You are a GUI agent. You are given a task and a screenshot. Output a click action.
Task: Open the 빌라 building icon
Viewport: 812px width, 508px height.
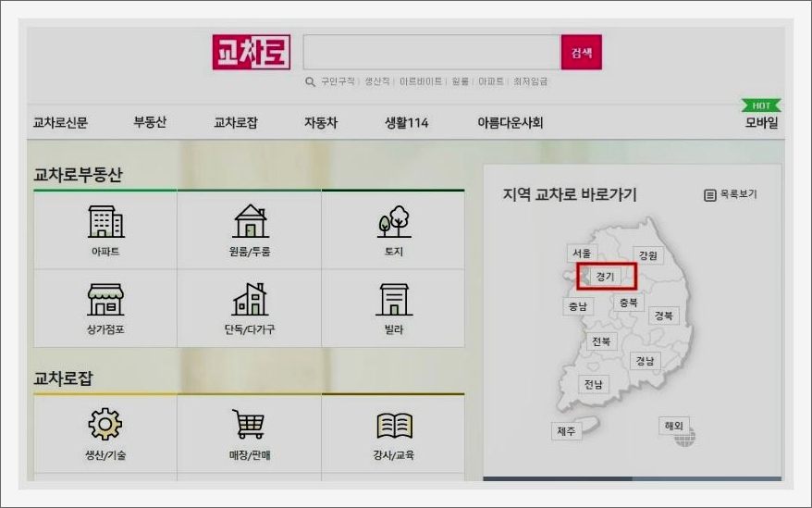(394, 300)
